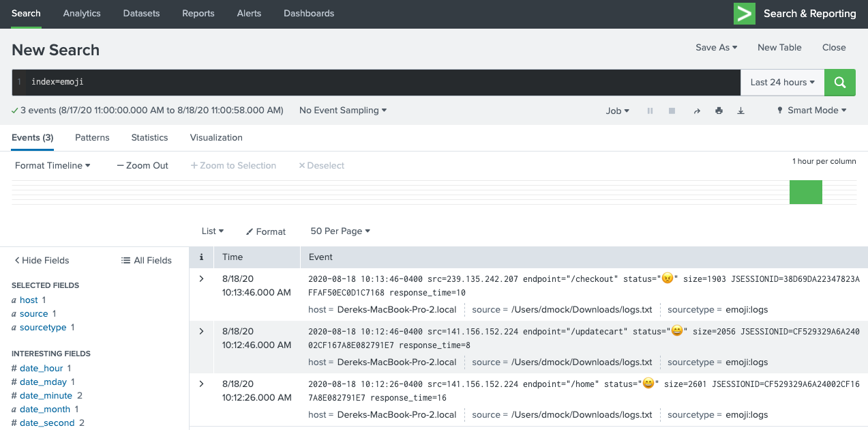
Task: Pause the running search job
Action: 650,111
